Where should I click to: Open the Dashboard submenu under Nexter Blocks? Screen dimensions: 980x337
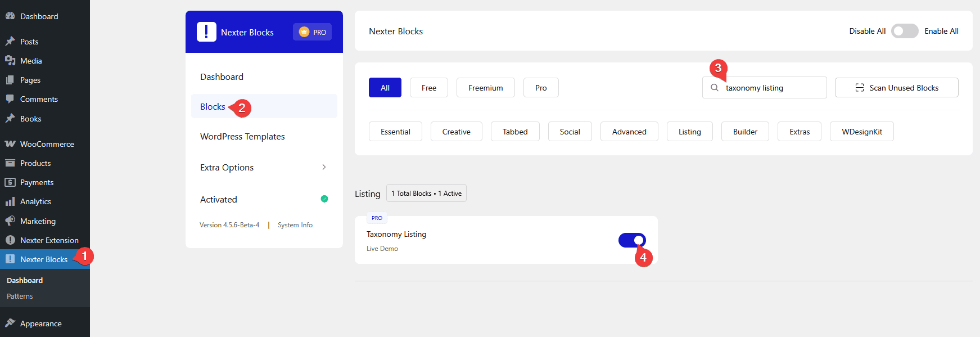tap(25, 280)
